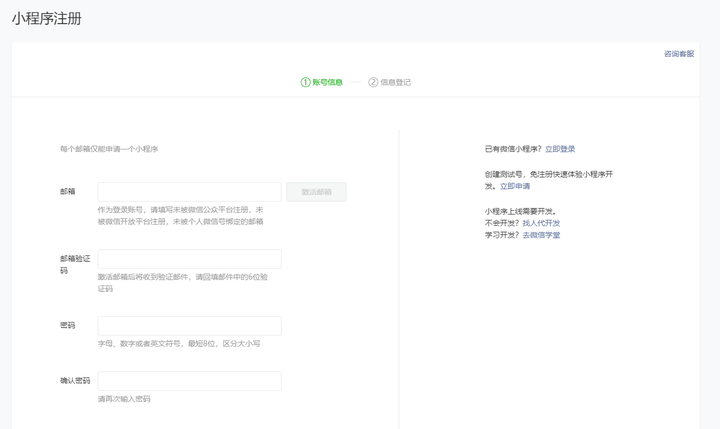
Task: Click the 每个邮箱仅能申请一个小程序 notice
Action: click(x=109, y=149)
